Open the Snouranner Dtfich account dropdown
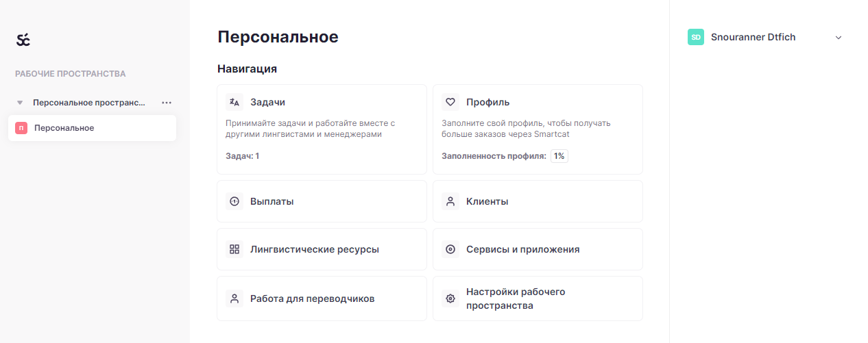This screenshot has height=343, width=868. point(838,38)
